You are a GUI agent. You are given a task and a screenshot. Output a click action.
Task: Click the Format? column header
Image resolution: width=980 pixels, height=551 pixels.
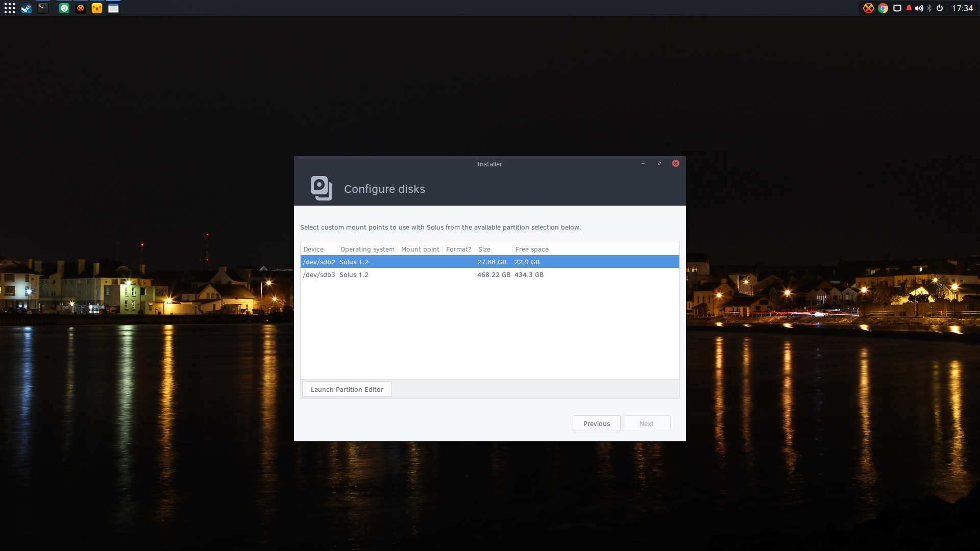(459, 249)
